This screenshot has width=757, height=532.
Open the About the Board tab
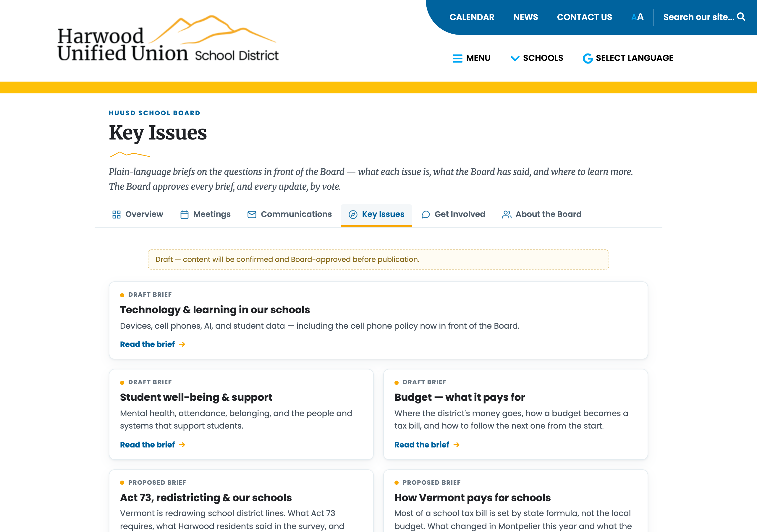pos(542,215)
